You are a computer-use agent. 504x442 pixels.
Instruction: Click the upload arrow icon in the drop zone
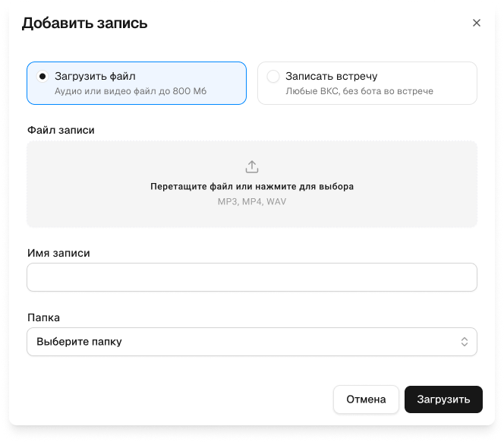[x=252, y=167]
